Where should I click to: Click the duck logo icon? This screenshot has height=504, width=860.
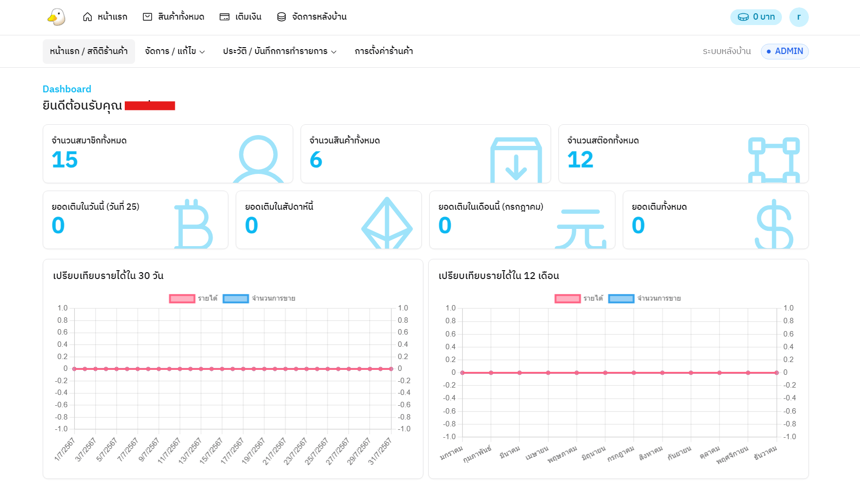click(56, 17)
